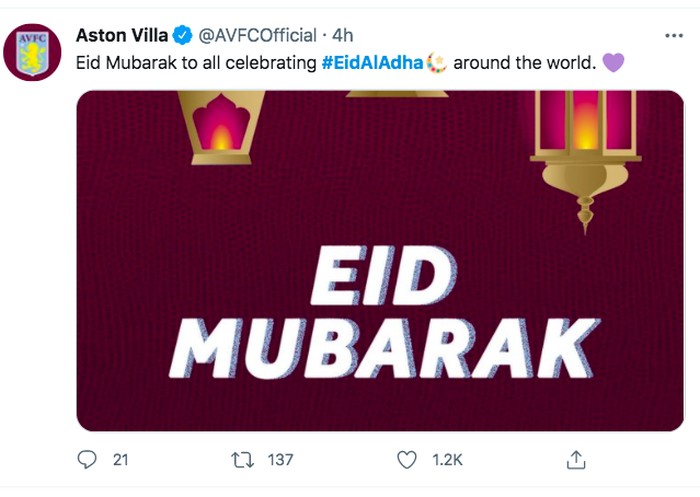The image size is (700, 497).
Task: Open the #EidAlAdha hashtag link
Action: click(x=372, y=63)
